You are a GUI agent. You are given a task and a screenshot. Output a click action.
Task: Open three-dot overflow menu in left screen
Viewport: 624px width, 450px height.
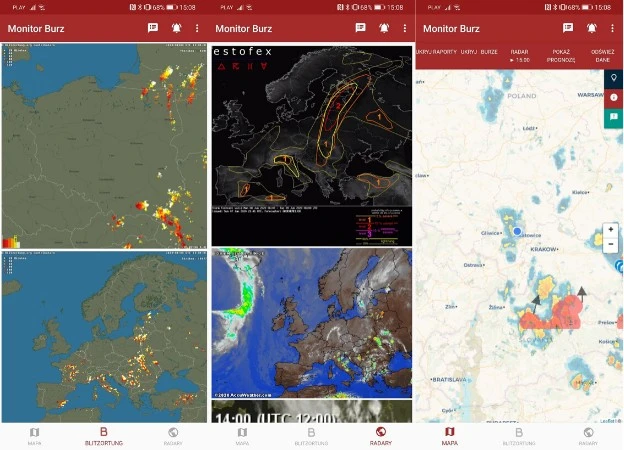tap(196, 28)
